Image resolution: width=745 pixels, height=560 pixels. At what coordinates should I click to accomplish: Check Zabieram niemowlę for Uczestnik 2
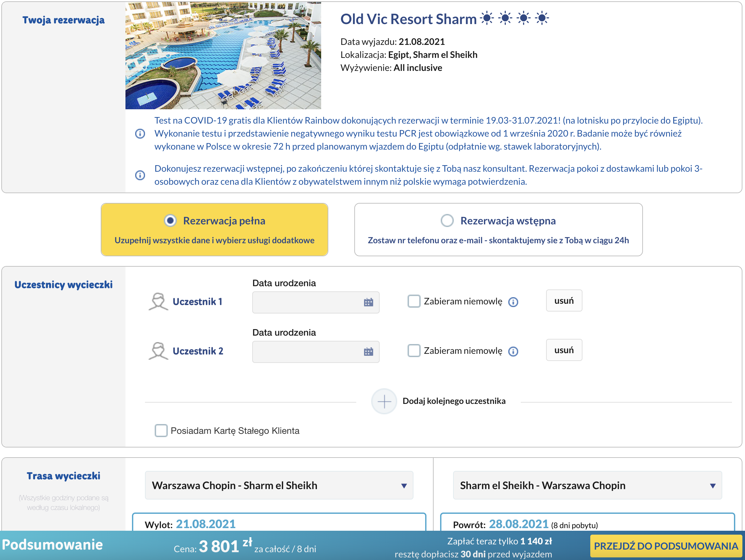click(414, 351)
